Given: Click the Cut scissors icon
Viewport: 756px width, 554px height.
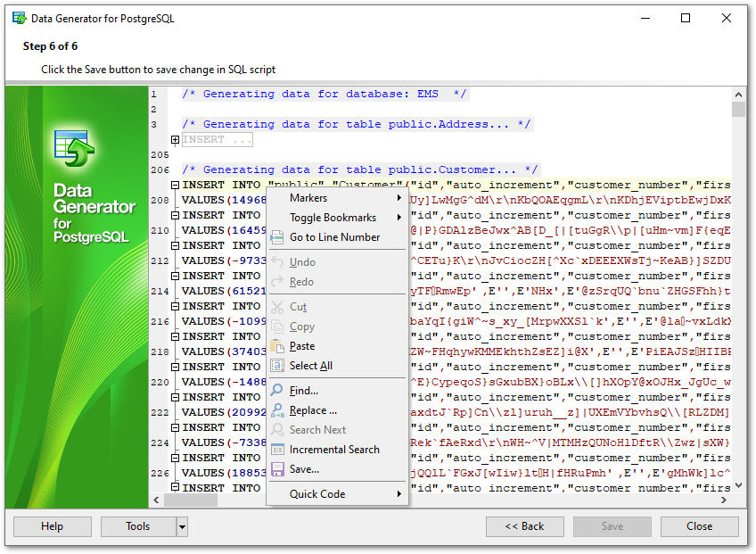Looking at the screenshot, I should (x=277, y=307).
